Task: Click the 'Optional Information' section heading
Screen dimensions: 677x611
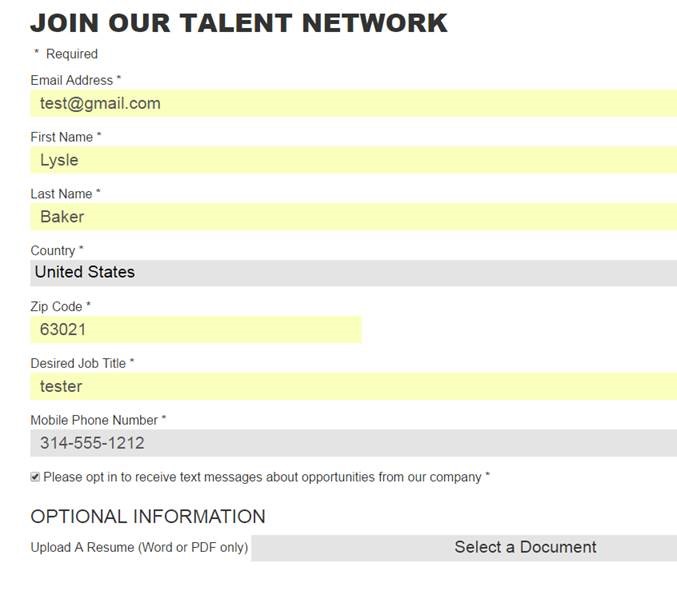Action: (148, 517)
